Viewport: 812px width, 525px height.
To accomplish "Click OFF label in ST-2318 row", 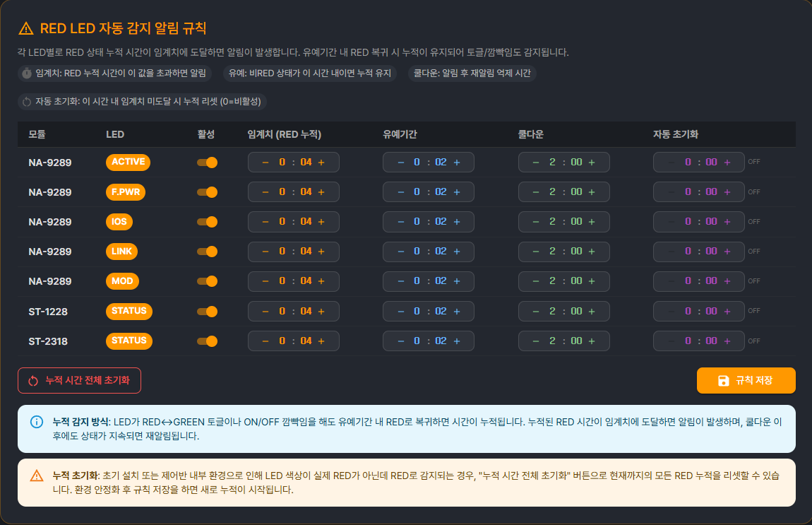I will [754, 341].
